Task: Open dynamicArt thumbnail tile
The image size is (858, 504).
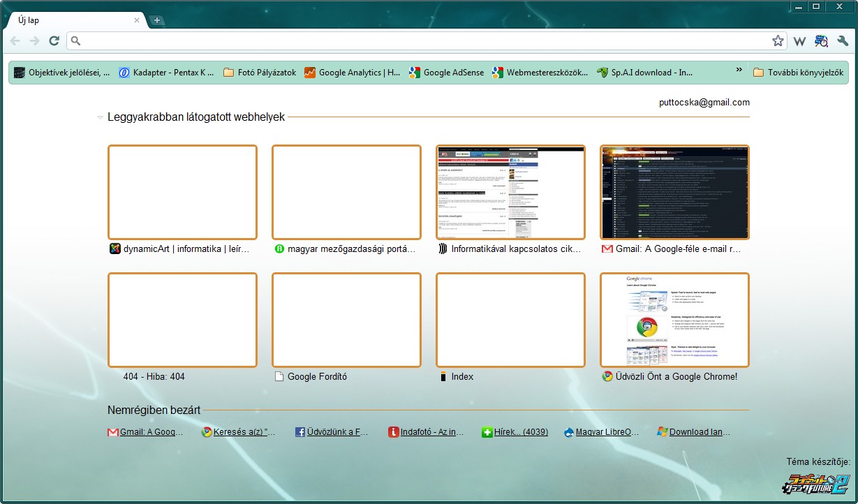Action: (182, 193)
